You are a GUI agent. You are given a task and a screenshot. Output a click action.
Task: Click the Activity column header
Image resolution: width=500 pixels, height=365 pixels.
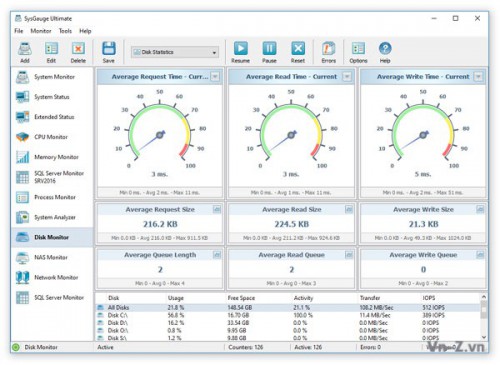click(x=303, y=298)
